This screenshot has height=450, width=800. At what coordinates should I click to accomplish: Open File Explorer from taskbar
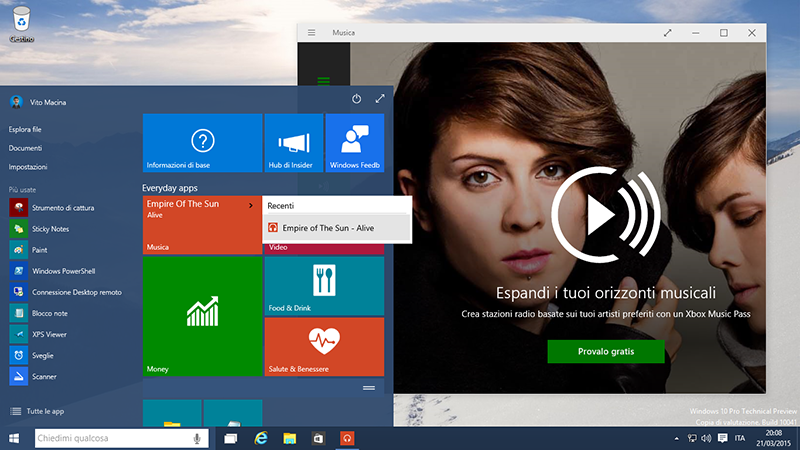290,438
